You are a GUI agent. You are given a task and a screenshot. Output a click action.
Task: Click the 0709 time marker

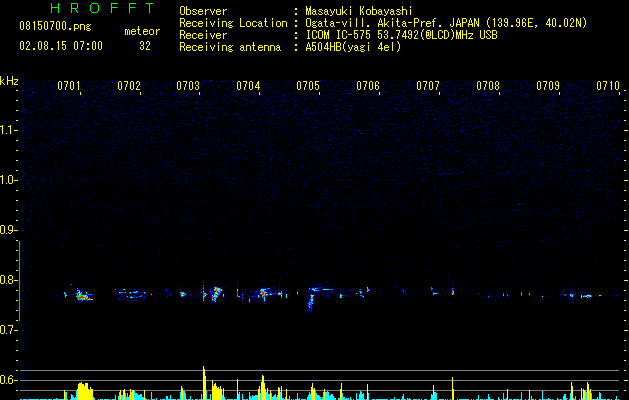(548, 86)
